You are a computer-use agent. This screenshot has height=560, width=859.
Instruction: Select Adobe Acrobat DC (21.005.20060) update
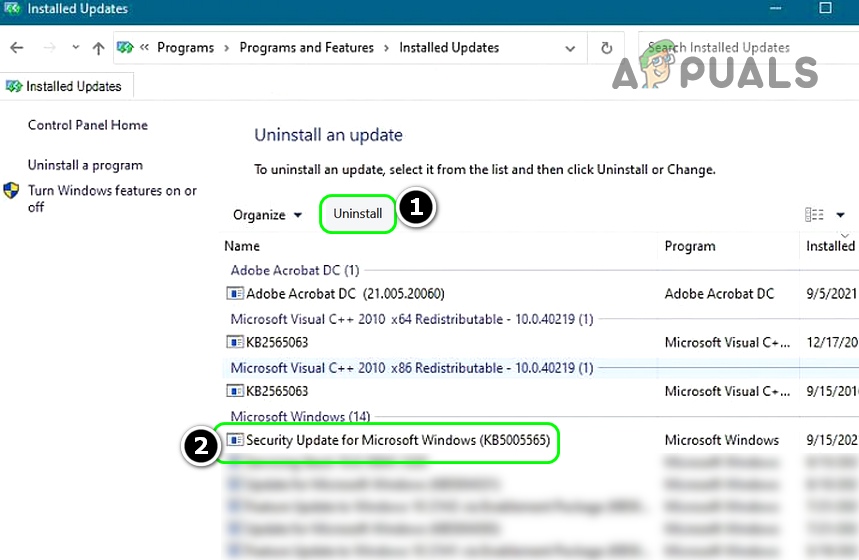coord(345,294)
